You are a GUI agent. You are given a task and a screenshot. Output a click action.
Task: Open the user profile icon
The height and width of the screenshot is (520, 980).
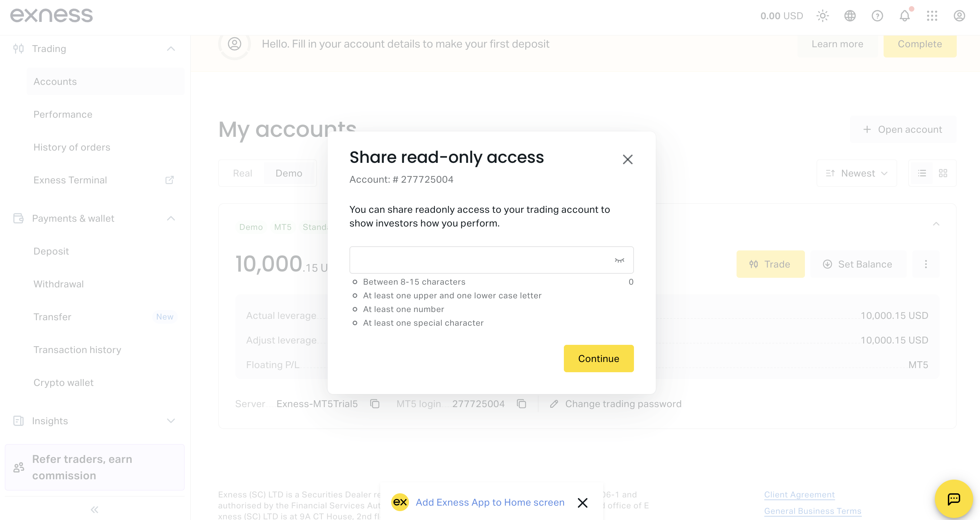point(959,16)
